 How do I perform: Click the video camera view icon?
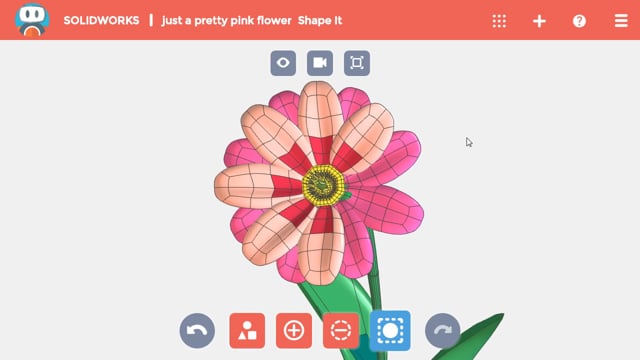click(320, 63)
